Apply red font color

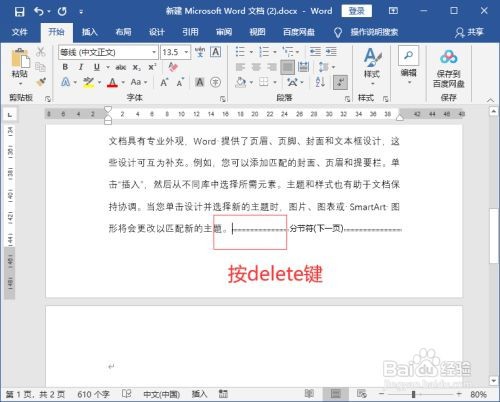coord(112,82)
